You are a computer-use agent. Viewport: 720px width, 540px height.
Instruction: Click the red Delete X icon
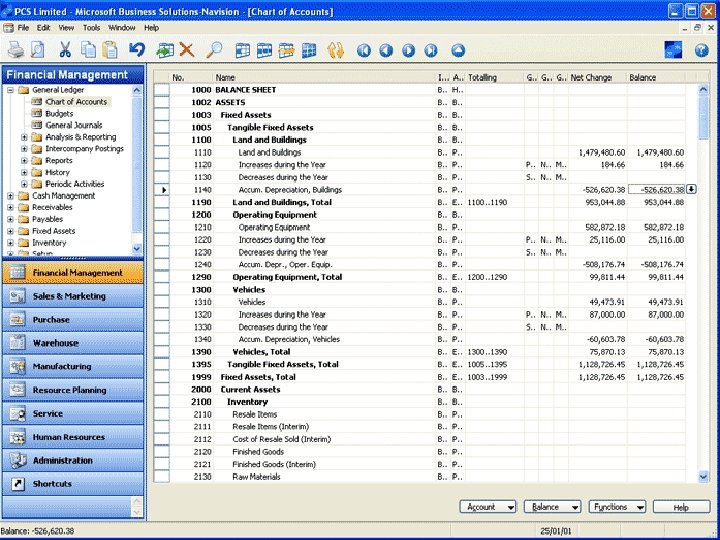coord(187,50)
